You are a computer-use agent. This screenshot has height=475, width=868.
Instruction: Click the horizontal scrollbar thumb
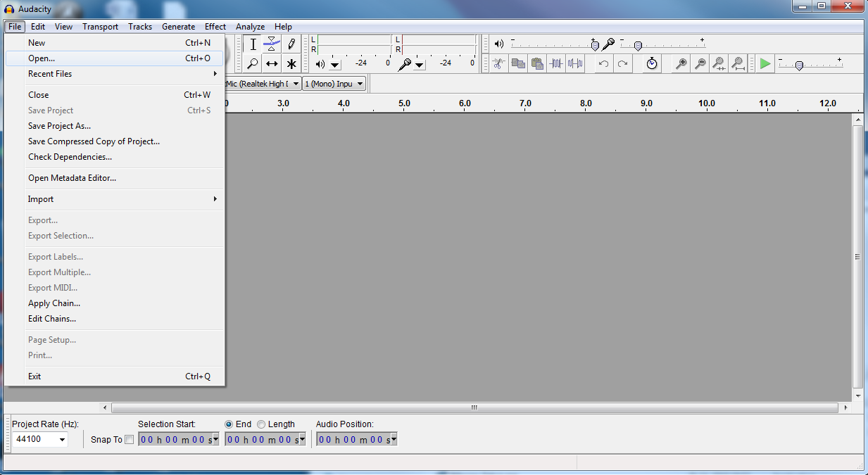click(x=475, y=407)
